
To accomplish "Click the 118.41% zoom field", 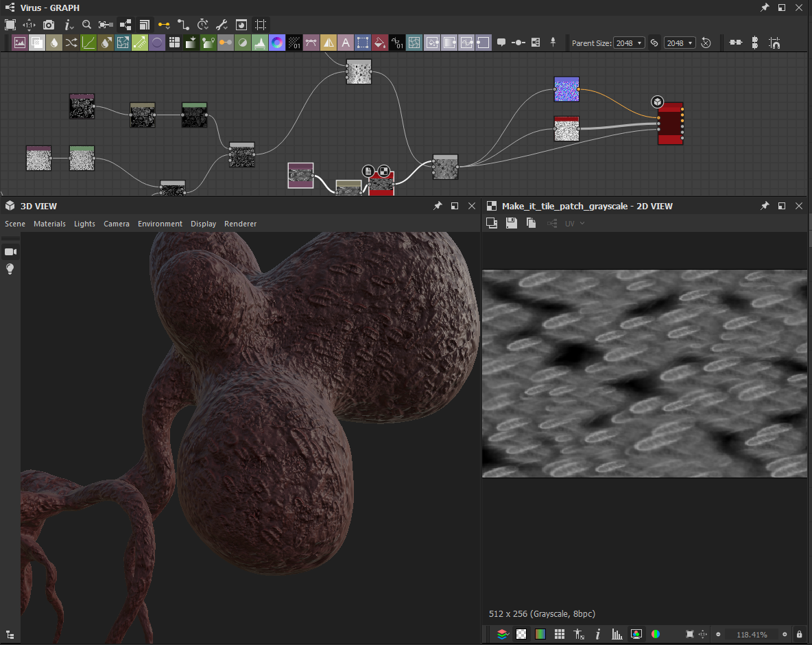I will click(x=752, y=634).
